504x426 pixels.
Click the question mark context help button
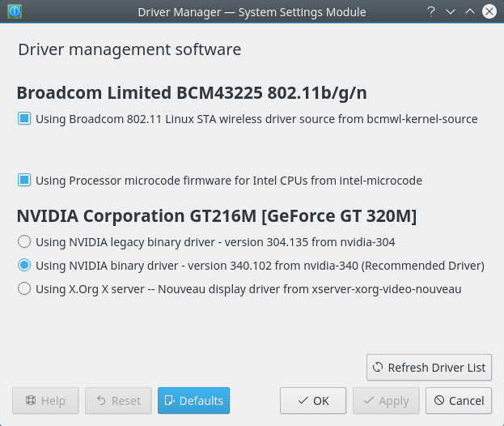[430, 11]
